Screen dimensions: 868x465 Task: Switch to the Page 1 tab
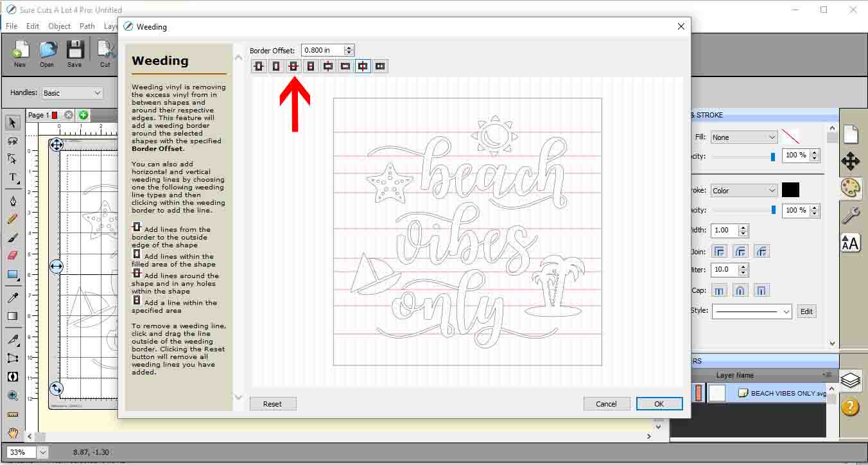43,115
